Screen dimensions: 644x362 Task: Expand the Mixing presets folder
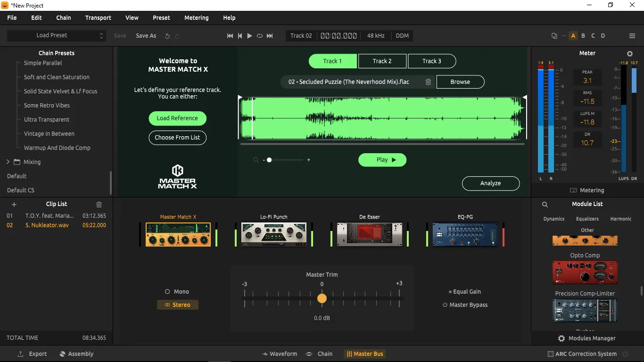(x=8, y=162)
